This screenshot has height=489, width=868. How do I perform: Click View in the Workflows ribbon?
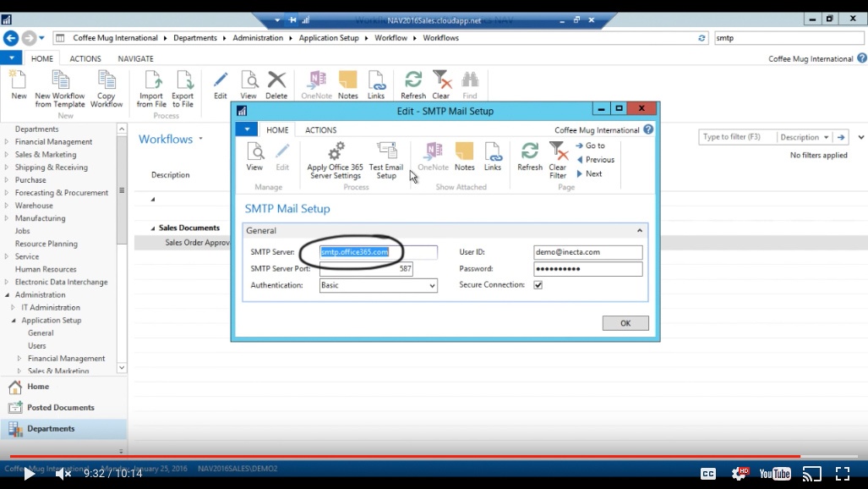pyautogui.click(x=248, y=85)
